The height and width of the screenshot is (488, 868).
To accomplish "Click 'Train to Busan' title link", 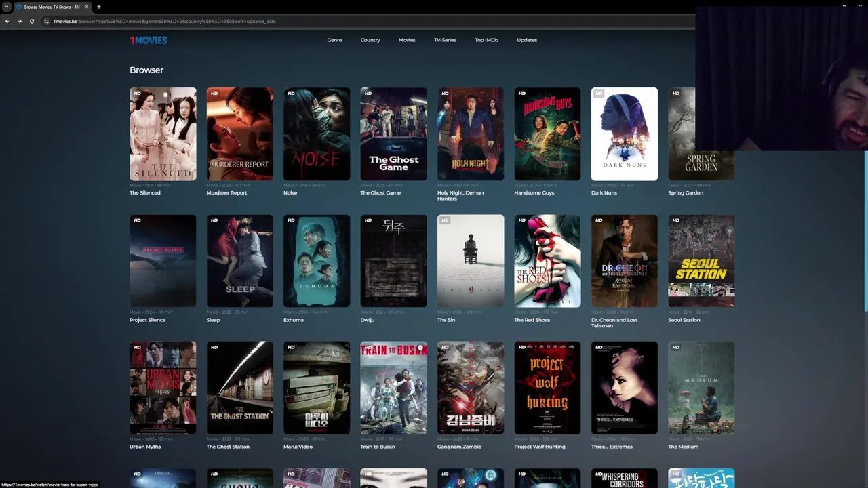I will tap(378, 447).
